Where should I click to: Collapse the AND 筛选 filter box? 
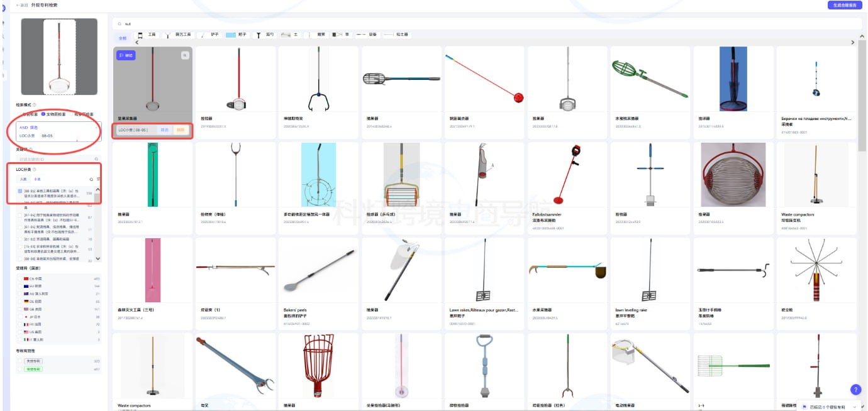[x=96, y=128]
